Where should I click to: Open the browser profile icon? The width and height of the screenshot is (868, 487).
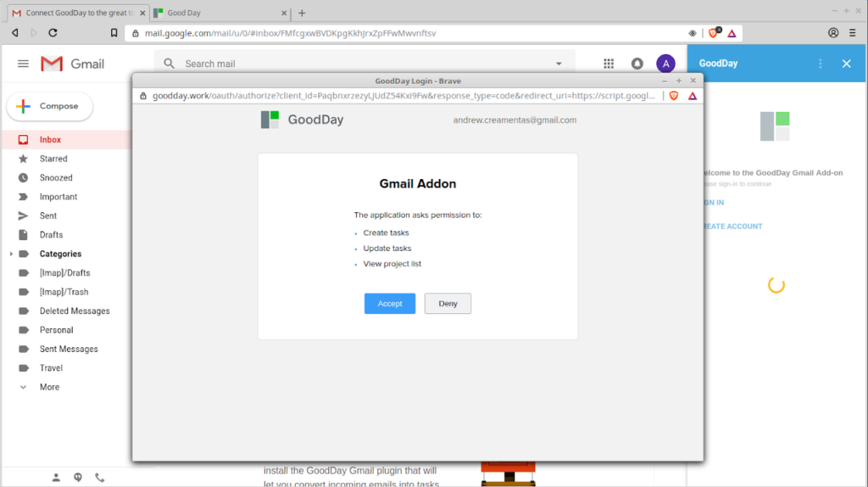(833, 33)
